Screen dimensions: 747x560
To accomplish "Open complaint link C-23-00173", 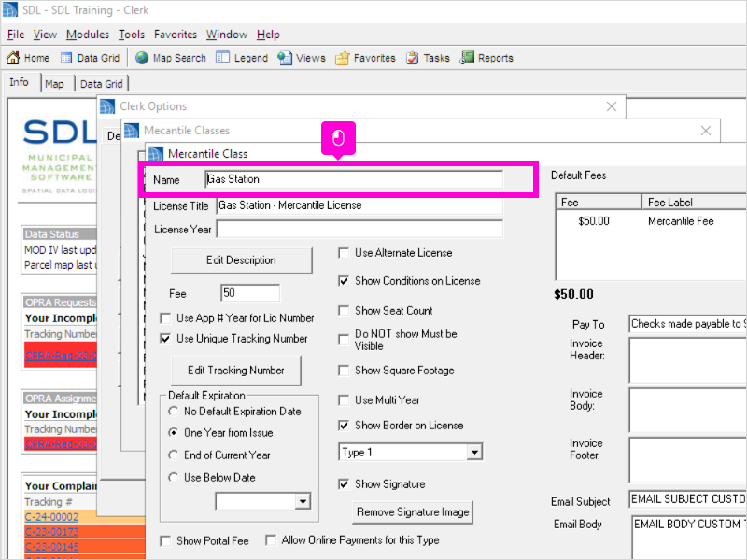I will tap(51, 532).
